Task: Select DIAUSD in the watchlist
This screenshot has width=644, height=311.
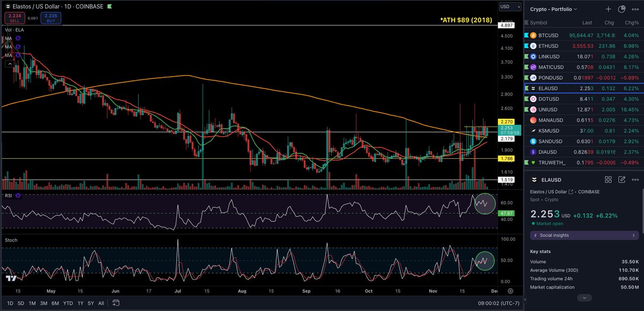Action: coord(584,152)
